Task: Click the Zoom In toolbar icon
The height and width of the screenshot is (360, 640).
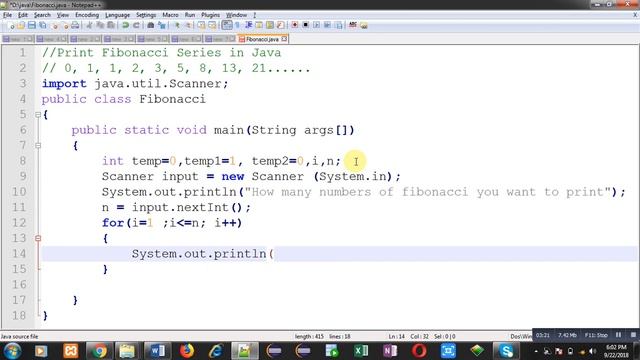Action: click(177, 25)
